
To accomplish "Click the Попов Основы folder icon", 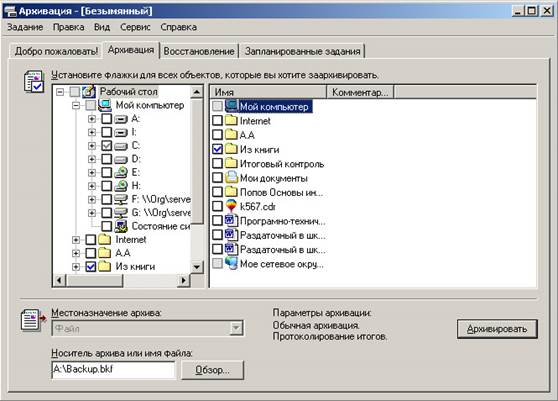I will 231,192.
